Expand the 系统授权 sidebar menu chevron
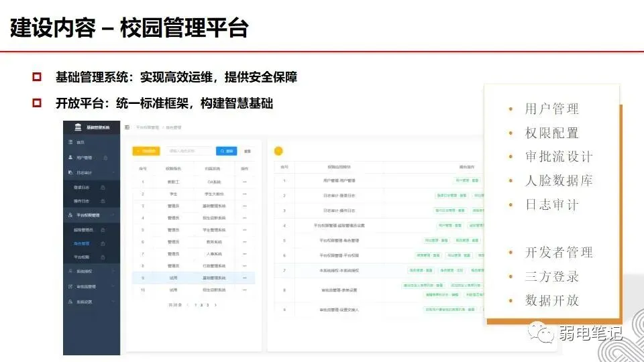The image size is (644, 362). tap(113, 271)
